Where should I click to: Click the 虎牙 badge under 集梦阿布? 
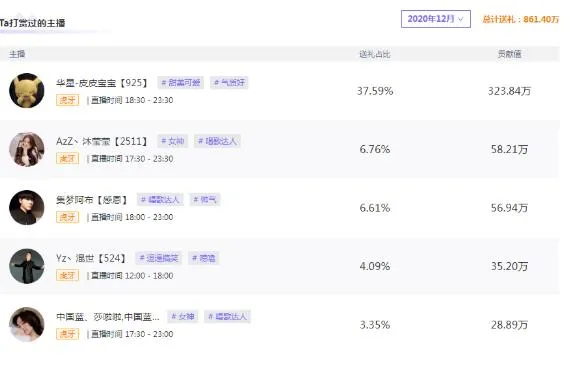point(67,217)
